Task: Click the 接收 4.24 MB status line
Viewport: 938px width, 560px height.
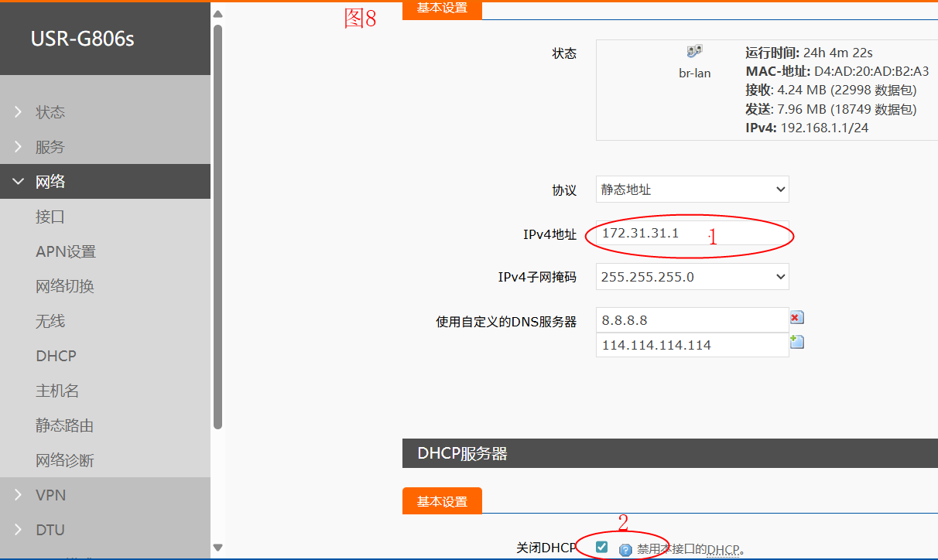Action: (830, 90)
